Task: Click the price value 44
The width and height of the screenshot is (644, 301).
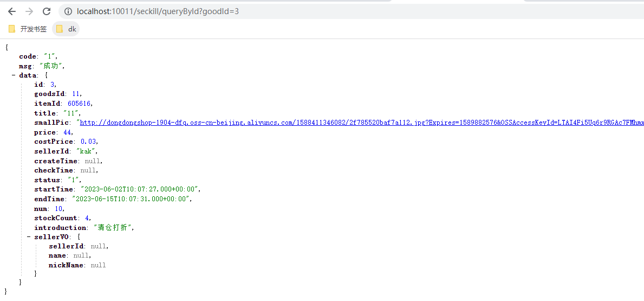Action: click(x=67, y=132)
